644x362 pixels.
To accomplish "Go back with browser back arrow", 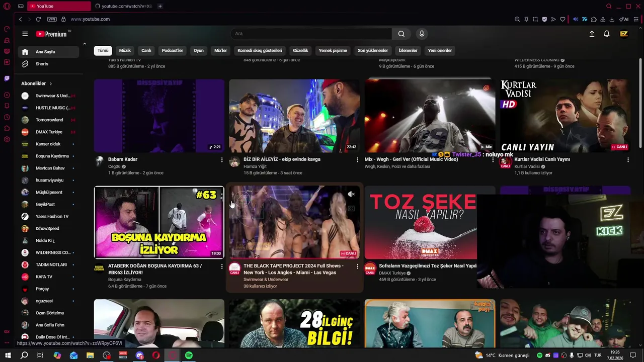I will 20,19.
